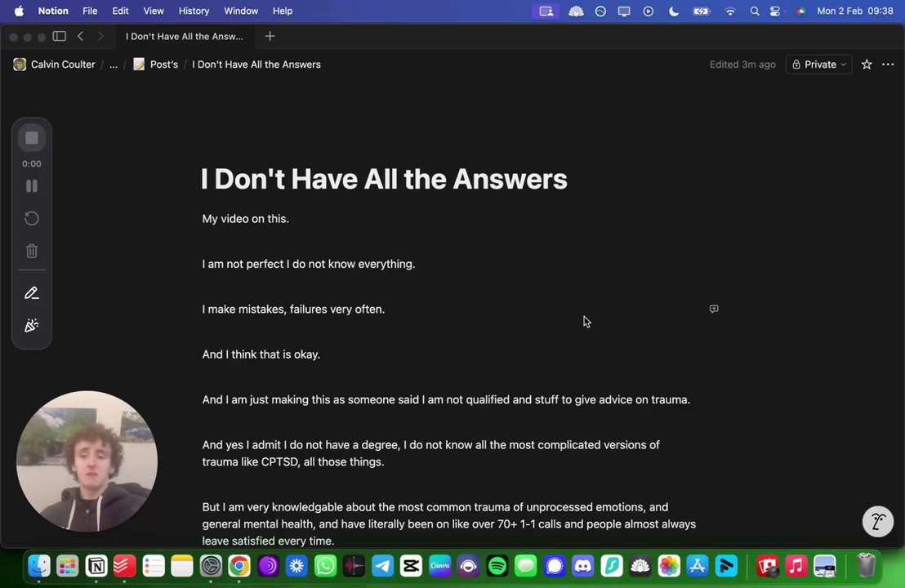Open Canva from the Dock
The height and width of the screenshot is (588, 905).
pyautogui.click(x=439, y=566)
